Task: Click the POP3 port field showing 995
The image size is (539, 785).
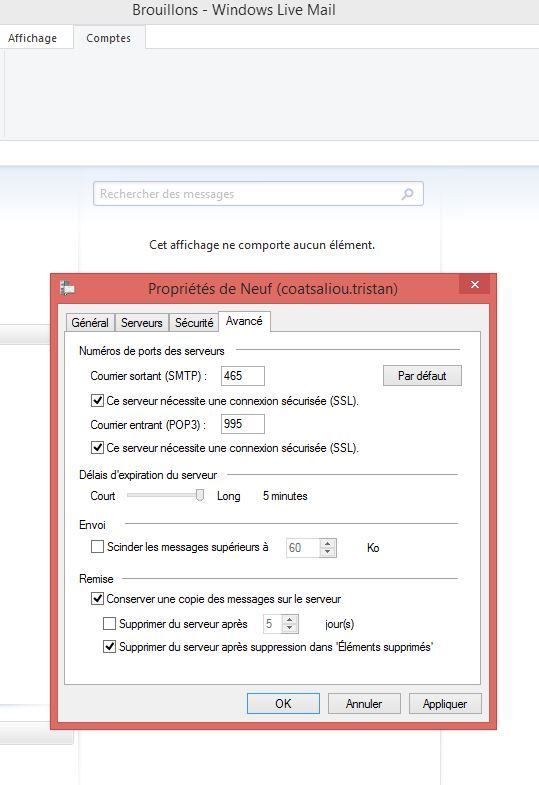Action: (x=243, y=424)
